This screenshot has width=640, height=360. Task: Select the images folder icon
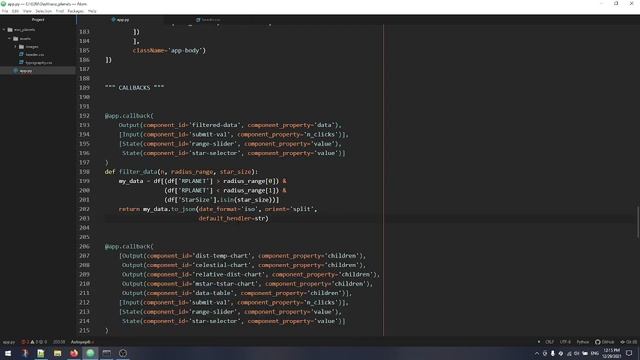(22, 47)
